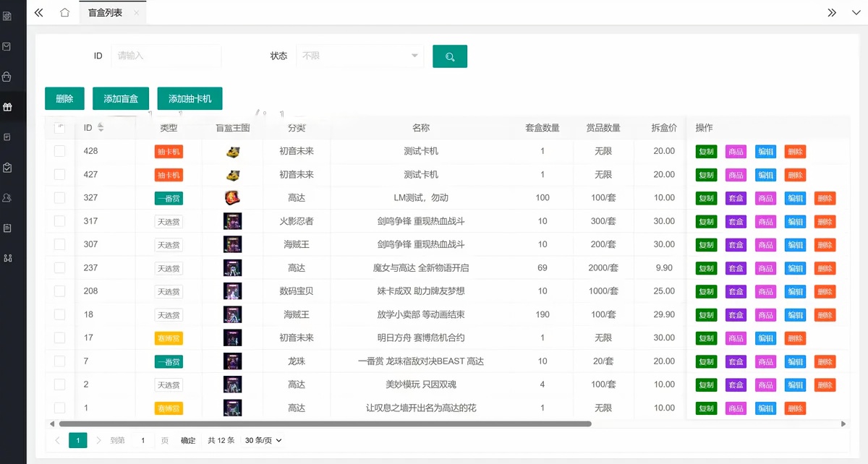Select the row checkbox for ID 327

click(59, 198)
